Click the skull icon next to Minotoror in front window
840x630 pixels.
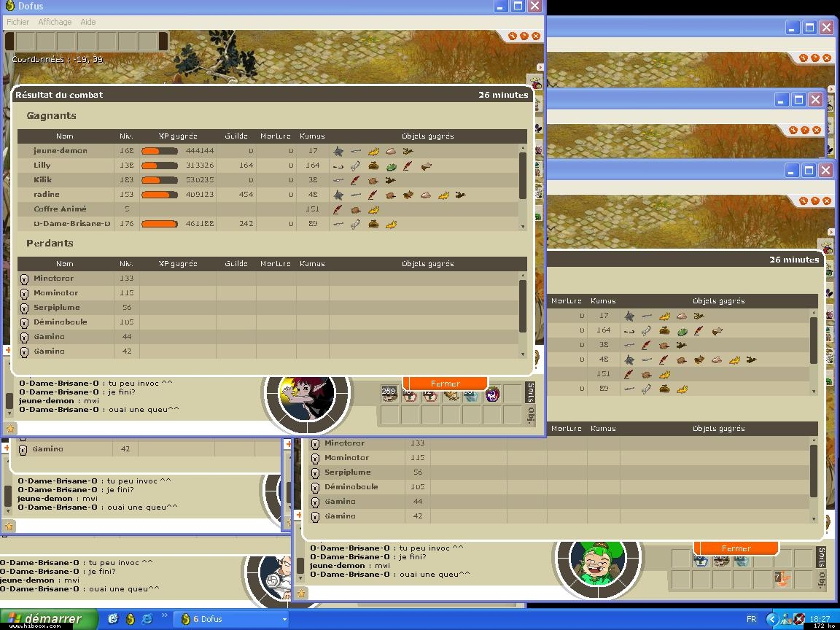(x=24, y=279)
